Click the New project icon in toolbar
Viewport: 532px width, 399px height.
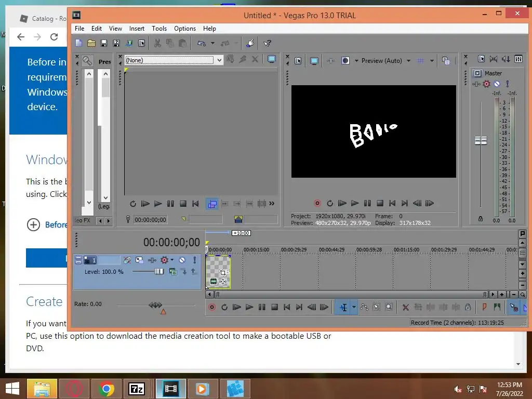(x=79, y=43)
